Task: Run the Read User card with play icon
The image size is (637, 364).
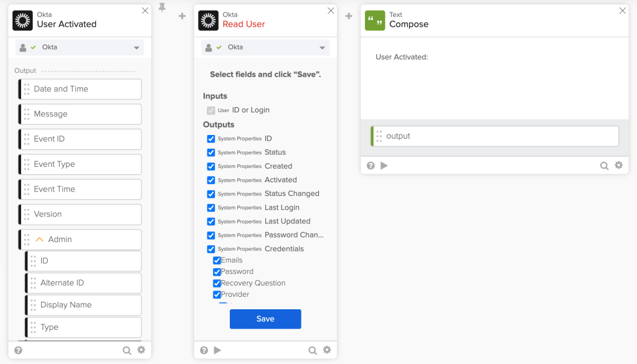Action: tap(217, 350)
